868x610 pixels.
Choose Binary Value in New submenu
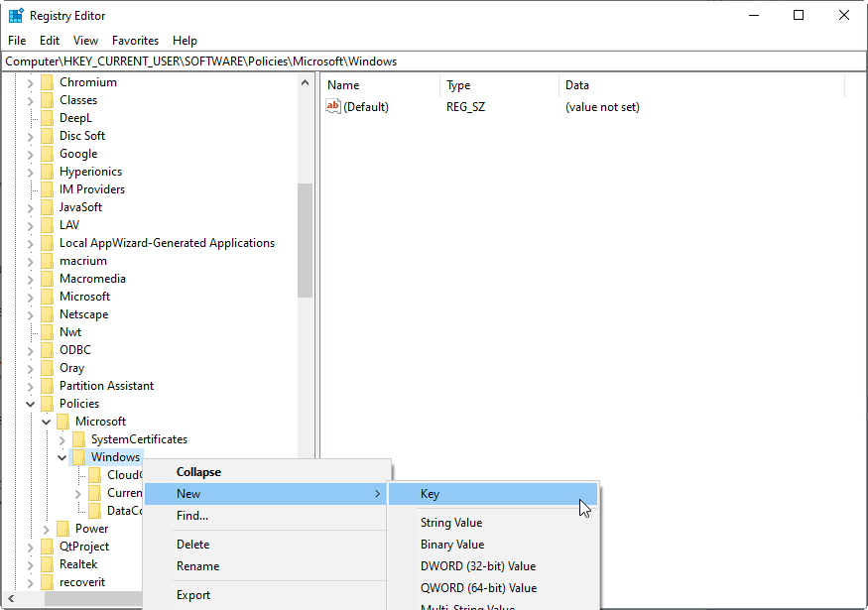tap(493, 545)
